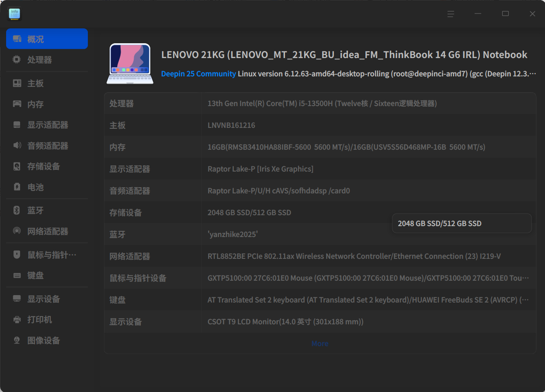
Task: Click the Linux version 6.12.63 kernel text
Action: (387, 74)
